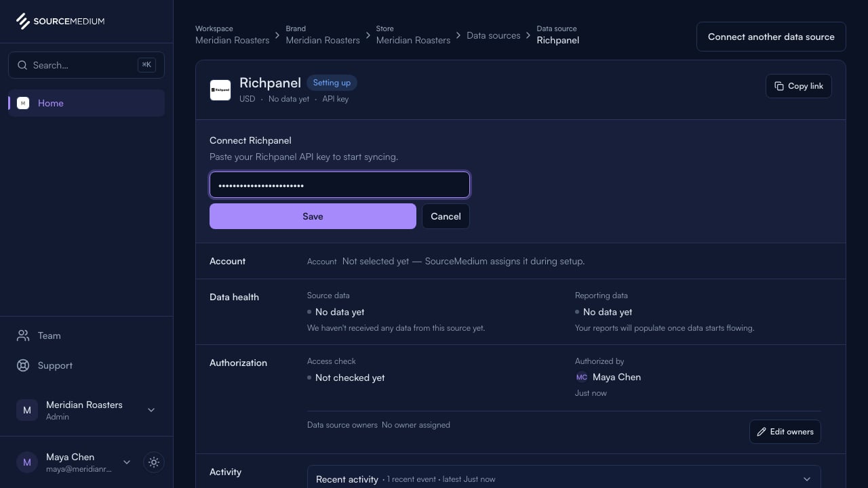This screenshot has height=488, width=868.
Task: Click the pencil icon in Edit owners
Action: [x=762, y=432]
